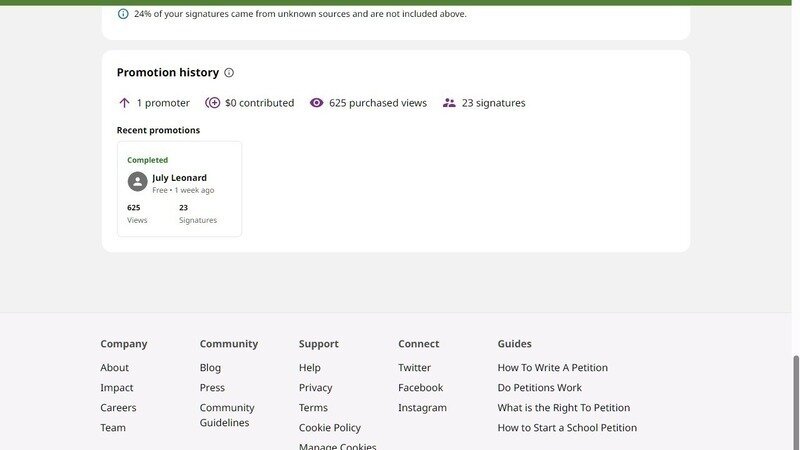Go to the Impact page
The height and width of the screenshot is (450, 800).
[x=116, y=388]
